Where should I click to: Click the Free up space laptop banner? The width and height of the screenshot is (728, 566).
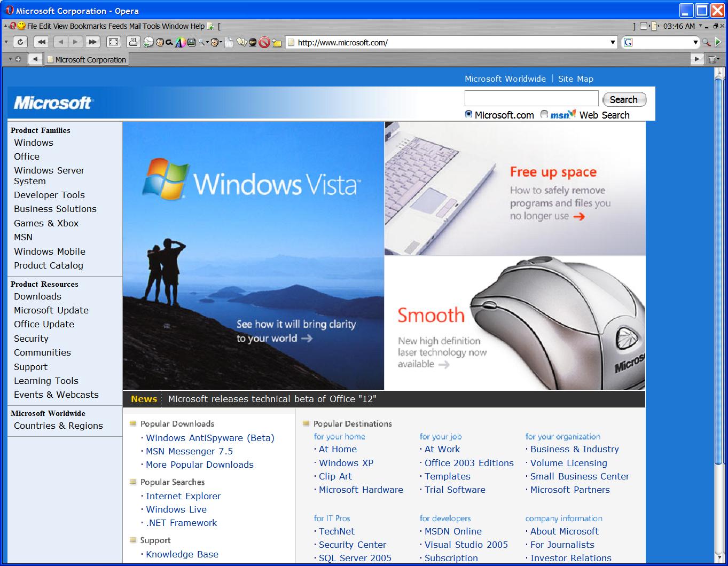[x=515, y=188]
